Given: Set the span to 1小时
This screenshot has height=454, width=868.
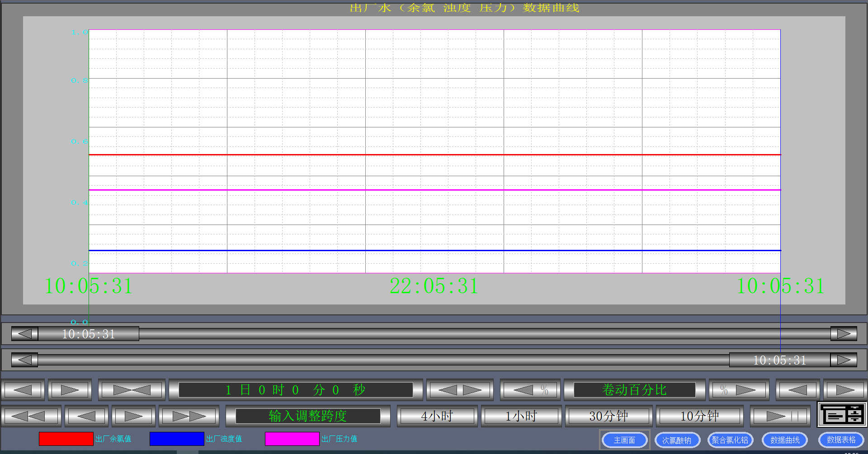Looking at the screenshot, I should [x=521, y=416].
